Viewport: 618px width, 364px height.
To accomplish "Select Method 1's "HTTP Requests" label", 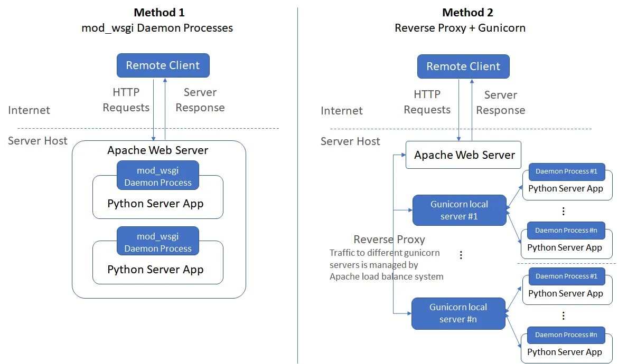I will coord(126,100).
